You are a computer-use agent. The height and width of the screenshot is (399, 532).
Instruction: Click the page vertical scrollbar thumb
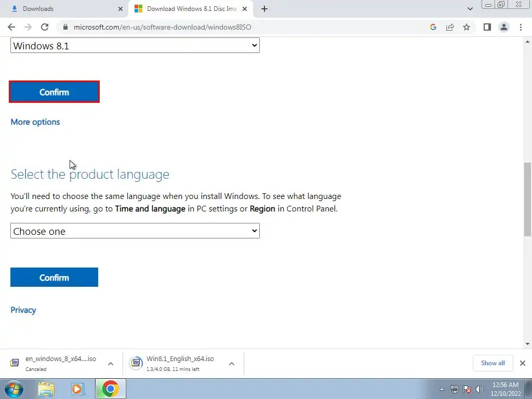click(x=527, y=199)
